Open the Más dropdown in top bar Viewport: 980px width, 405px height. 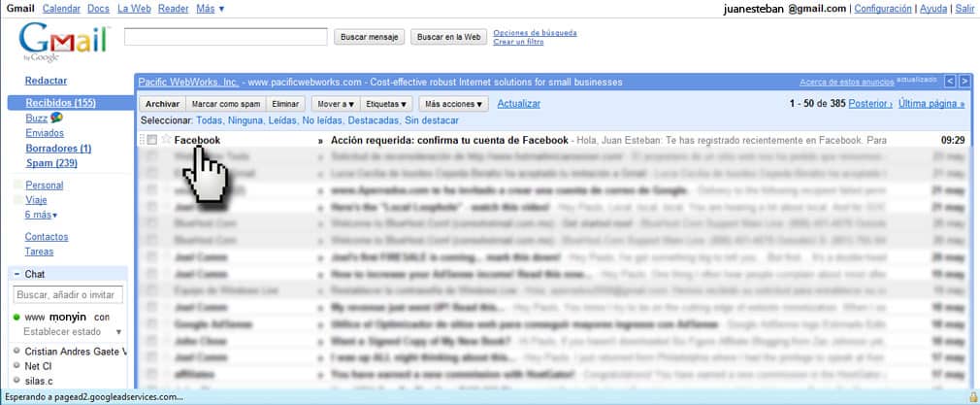(x=210, y=9)
